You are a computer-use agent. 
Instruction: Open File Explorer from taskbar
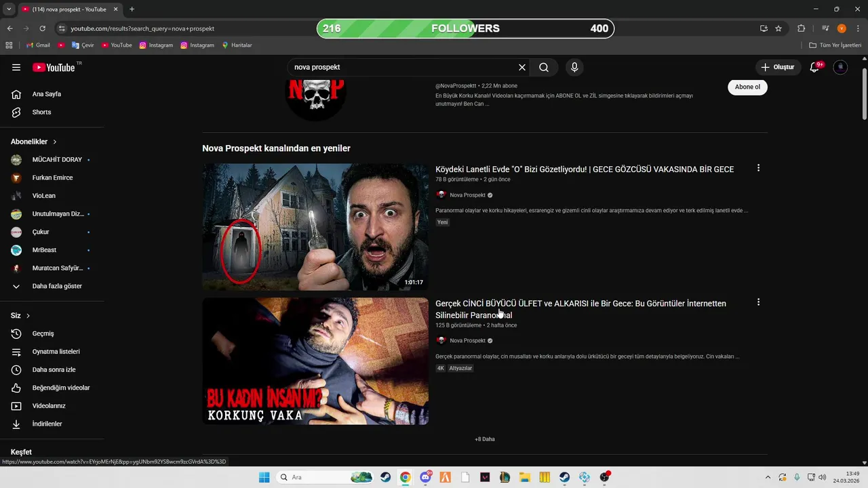(525, 477)
